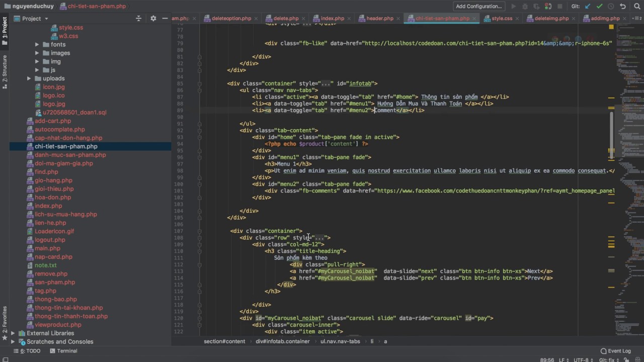Click the Git rollback arrow icon

(x=623, y=7)
